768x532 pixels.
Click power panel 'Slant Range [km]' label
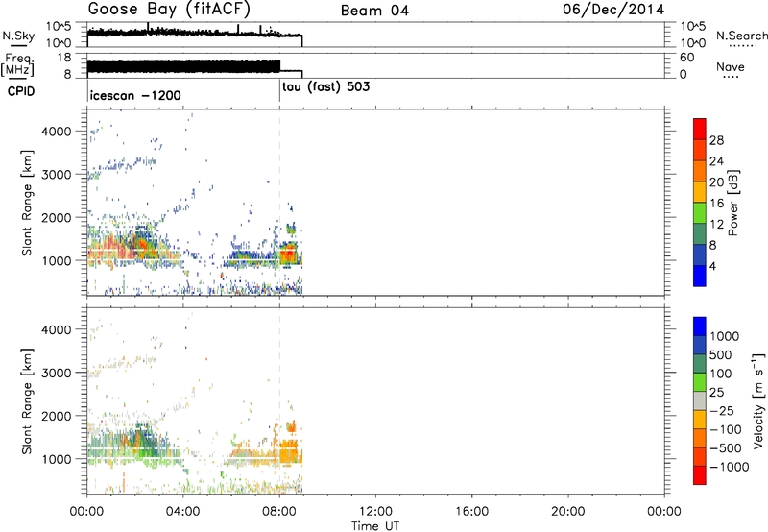[27, 203]
